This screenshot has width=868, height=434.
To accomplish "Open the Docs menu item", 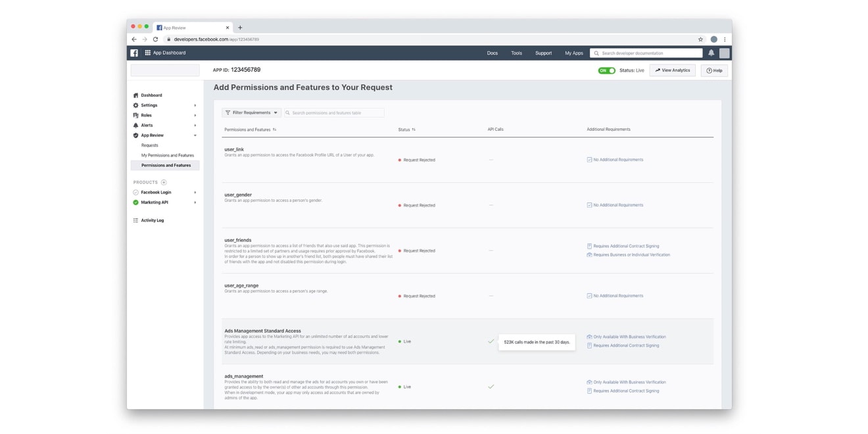I will [492, 53].
